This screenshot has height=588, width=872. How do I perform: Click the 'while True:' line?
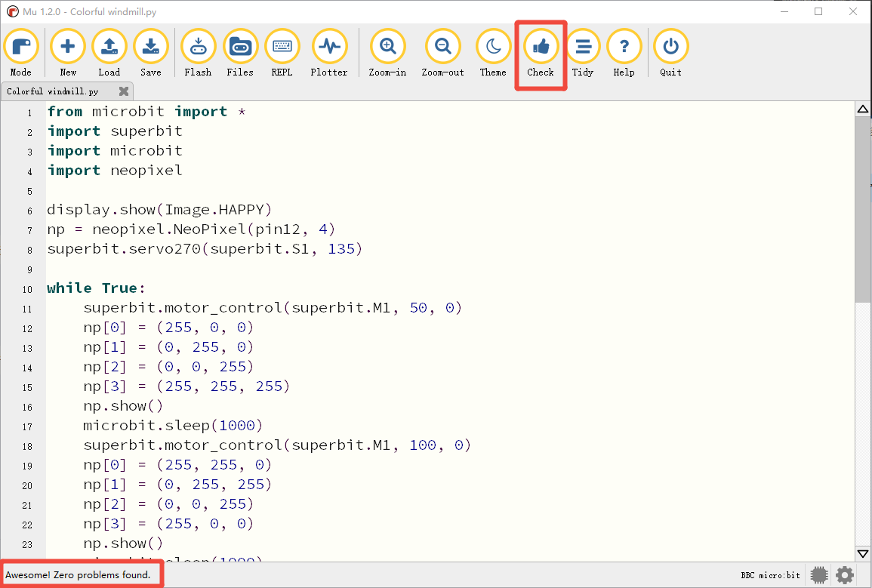coord(96,288)
